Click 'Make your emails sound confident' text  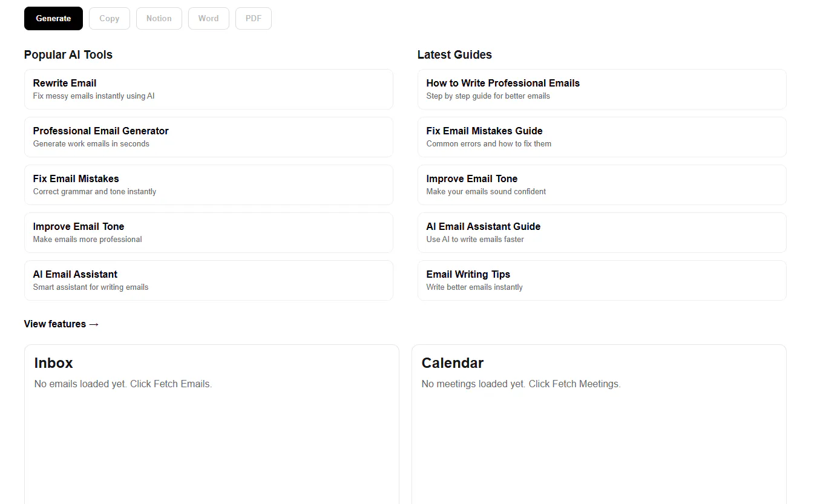pyautogui.click(x=486, y=191)
